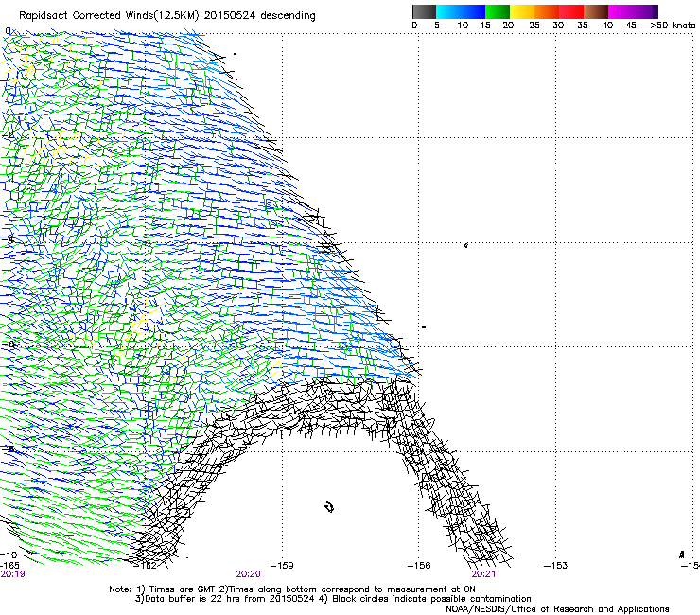The image size is (700, 615).
Task: Click the '45' legend scale label
Action: pyautogui.click(x=631, y=26)
